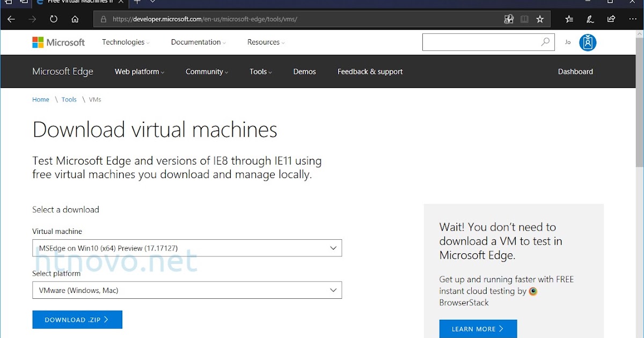
Task: Open the Virtual machine dropdown
Action: click(187, 248)
